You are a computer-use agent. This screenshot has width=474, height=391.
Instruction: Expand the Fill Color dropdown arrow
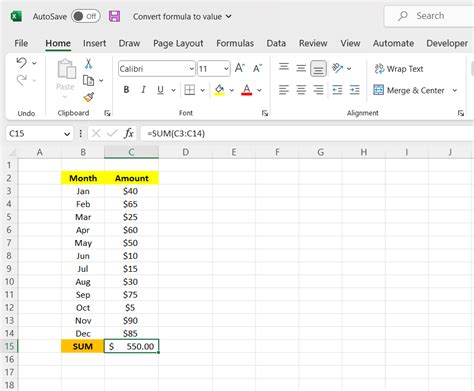pyautogui.click(x=232, y=90)
